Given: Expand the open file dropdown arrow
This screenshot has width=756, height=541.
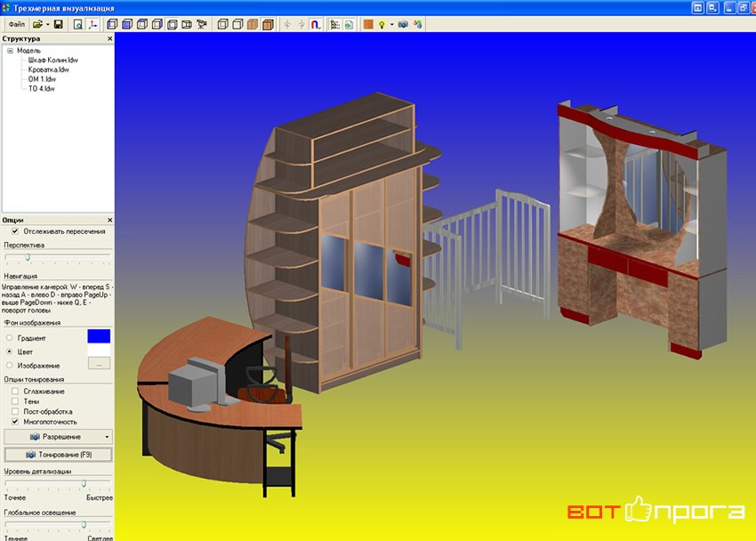Looking at the screenshot, I should (x=48, y=24).
